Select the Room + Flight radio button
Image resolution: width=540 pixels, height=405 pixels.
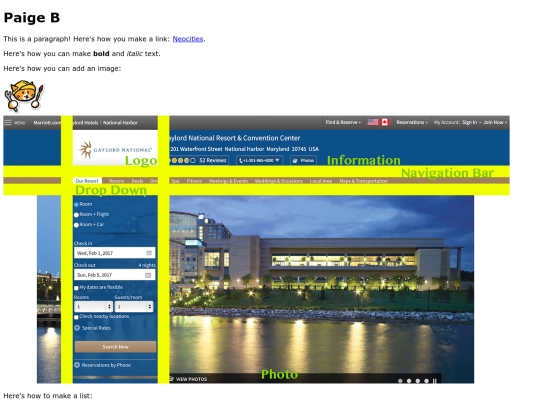(76, 215)
